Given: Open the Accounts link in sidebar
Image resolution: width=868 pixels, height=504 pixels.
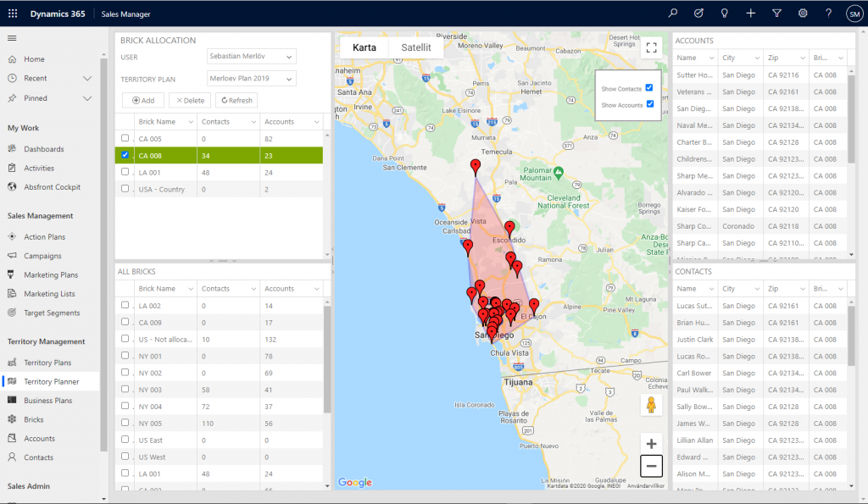Looking at the screenshot, I should click(39, 438).
